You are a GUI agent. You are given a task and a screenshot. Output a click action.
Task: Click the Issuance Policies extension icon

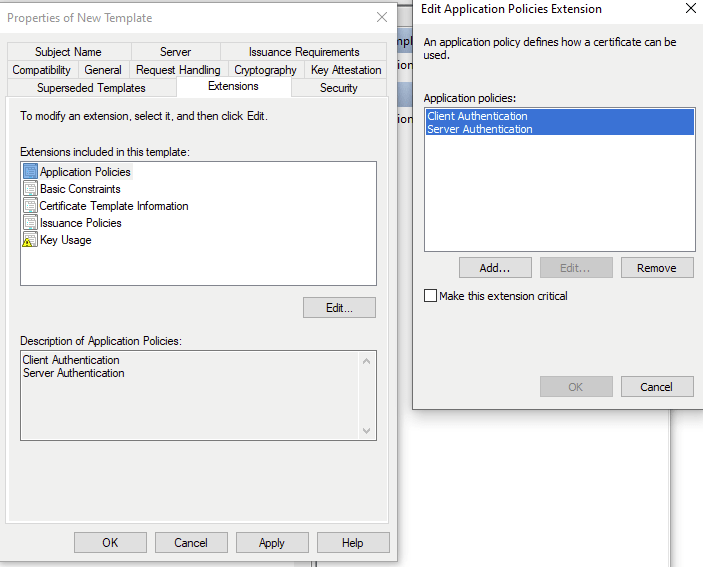pyautogui.click(x=30, y=223)
